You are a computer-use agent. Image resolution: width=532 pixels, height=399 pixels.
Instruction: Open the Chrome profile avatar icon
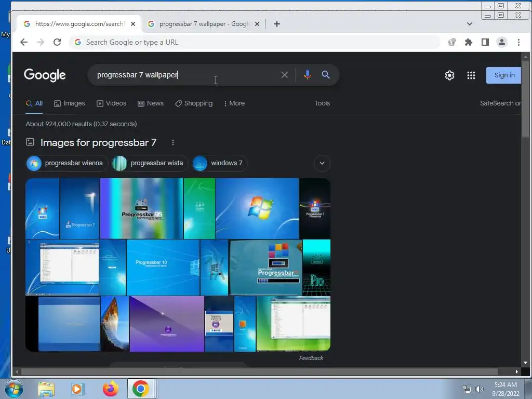pyautogui.click(x=502, y=42)
